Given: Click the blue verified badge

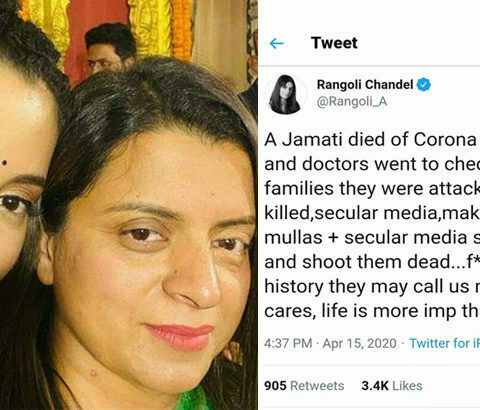Looking at the screenshot, I should [x=424, y=85].
